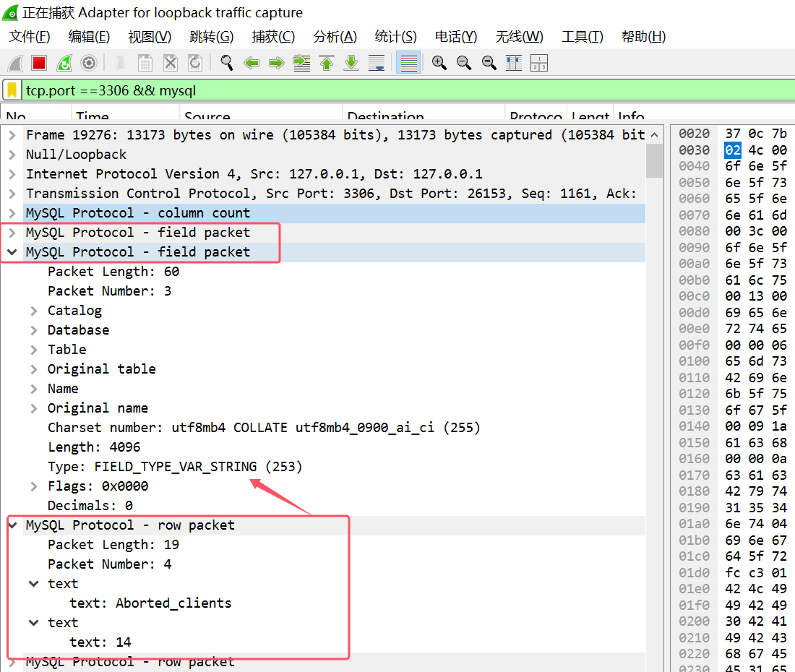Expand the Name field

(34, 389)
